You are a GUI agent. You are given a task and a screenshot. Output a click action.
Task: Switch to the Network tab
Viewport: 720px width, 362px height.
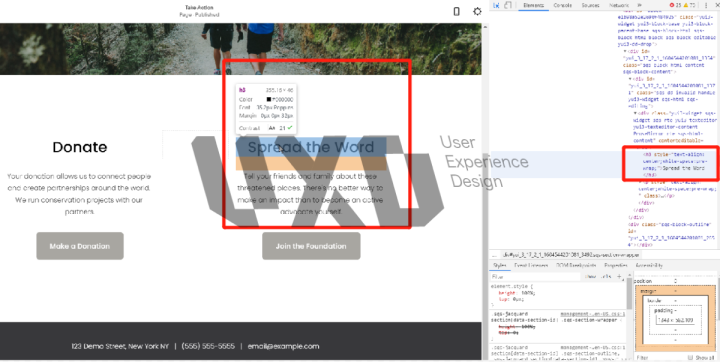[619, 5]
